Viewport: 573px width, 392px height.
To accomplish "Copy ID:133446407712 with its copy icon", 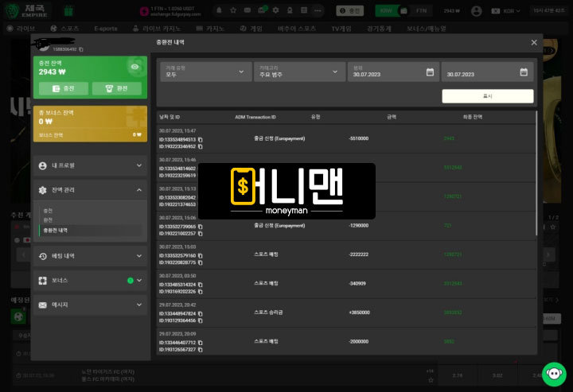I will coord(201,343).
